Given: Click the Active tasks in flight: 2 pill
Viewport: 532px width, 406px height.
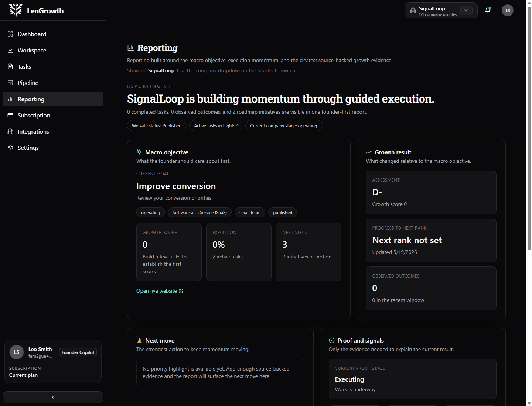Looking at the screenshot, I should (216, 125).
